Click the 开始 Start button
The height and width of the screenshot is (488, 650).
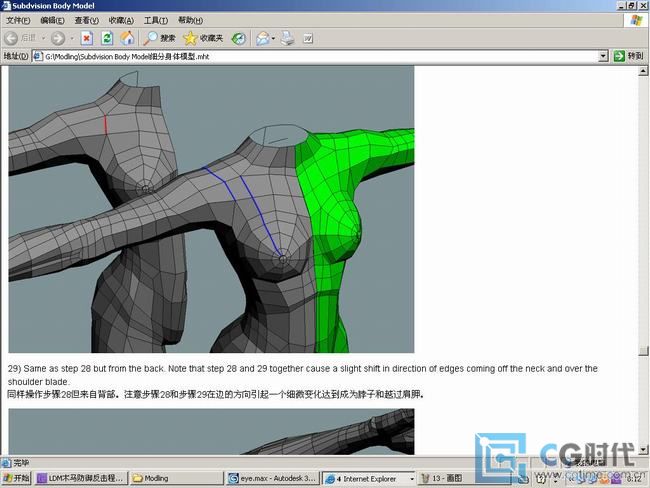16,478
